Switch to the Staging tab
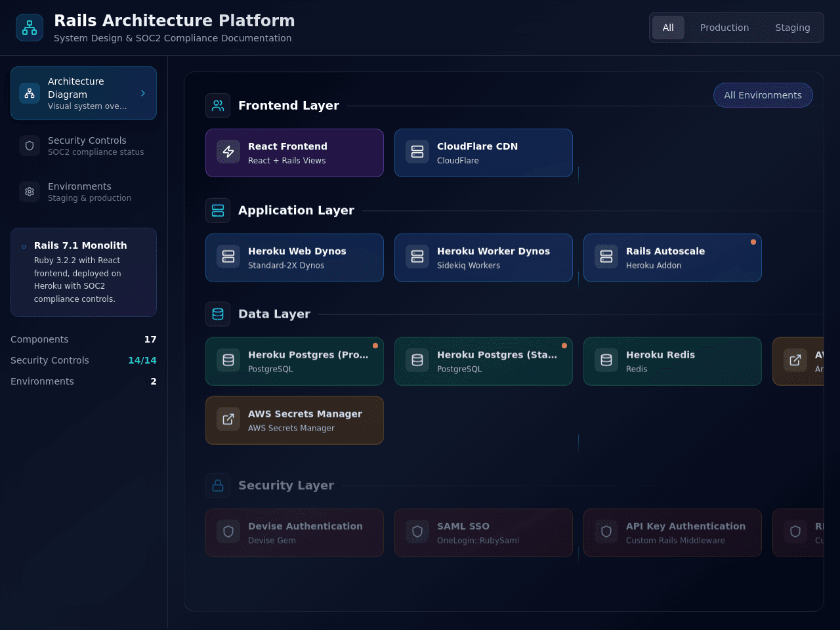Image resolution: width=840 pixels, height=630 pixels. point(793,28)
